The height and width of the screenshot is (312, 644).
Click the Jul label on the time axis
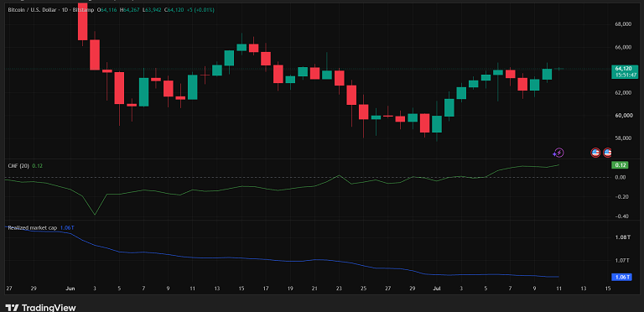(x=436, y=289)
